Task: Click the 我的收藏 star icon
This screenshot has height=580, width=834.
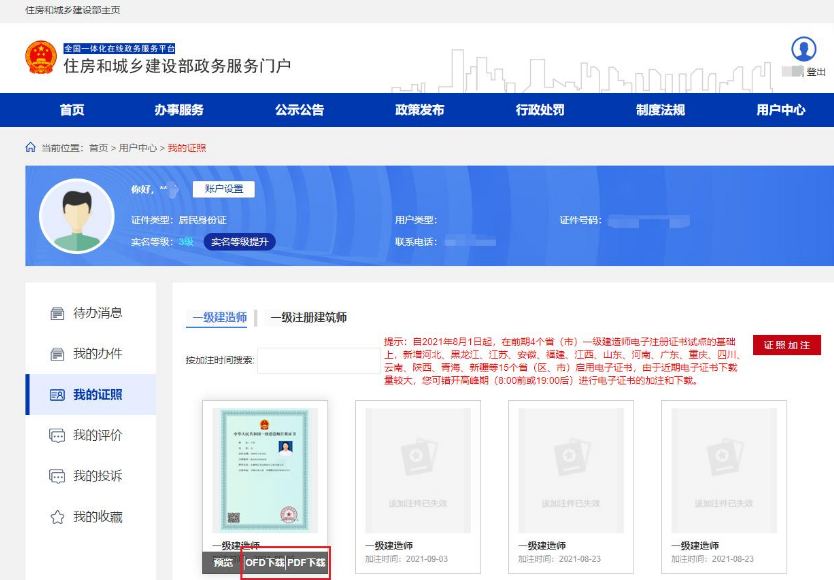Action: point(57,517)
